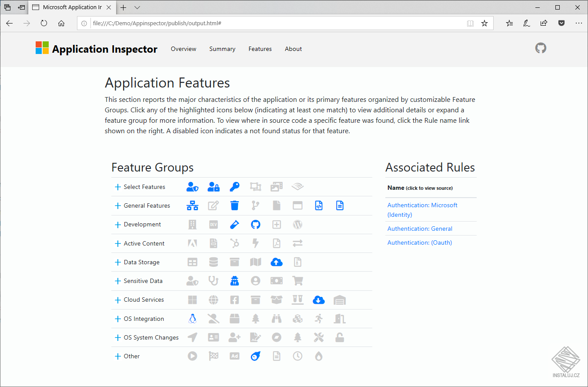
Task: Select the lightning bolt icon in Active Content
Action: point(255,243)
